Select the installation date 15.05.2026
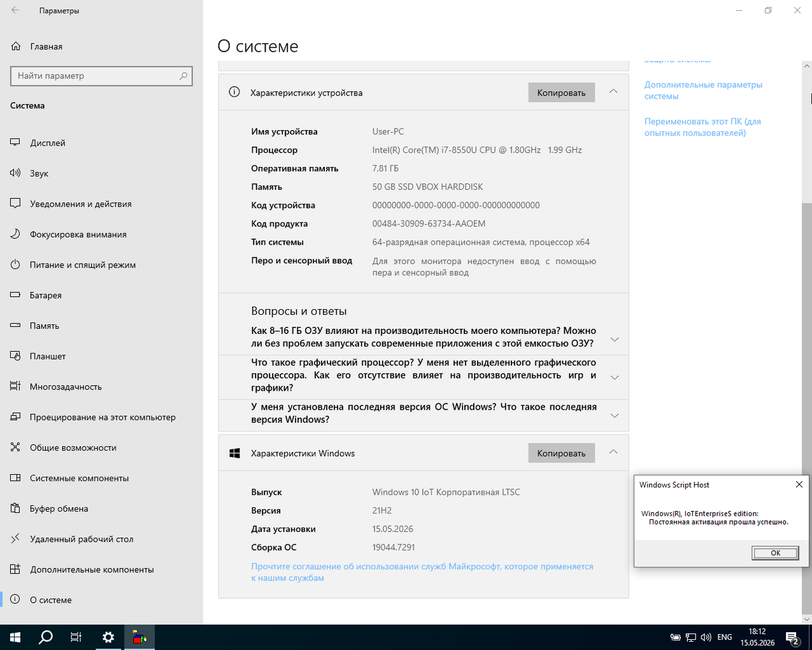Viewport: 812px width, 650px height. pyautogui.click(x=392, y=529)
